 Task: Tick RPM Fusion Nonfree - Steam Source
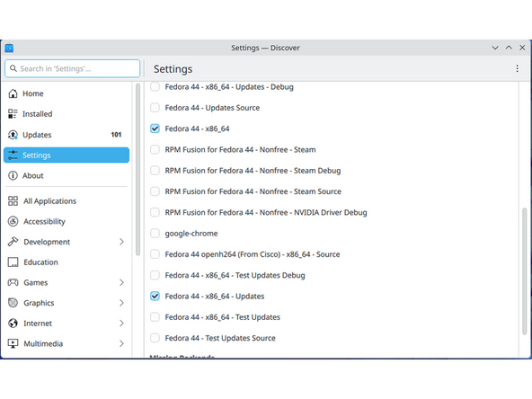(155, 191)
